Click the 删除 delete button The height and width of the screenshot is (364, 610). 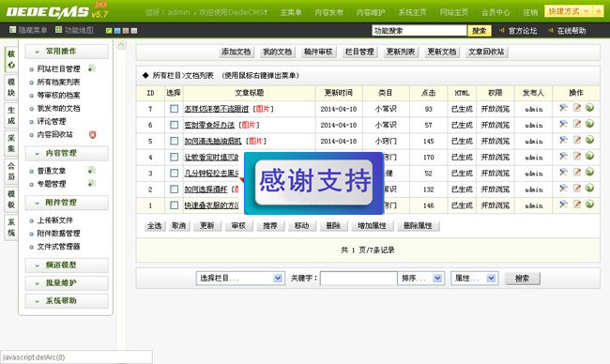(x=333, y=225)
